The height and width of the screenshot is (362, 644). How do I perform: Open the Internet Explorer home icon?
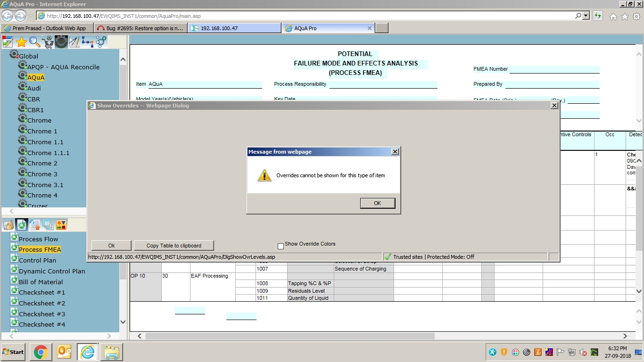coord(613,16)
